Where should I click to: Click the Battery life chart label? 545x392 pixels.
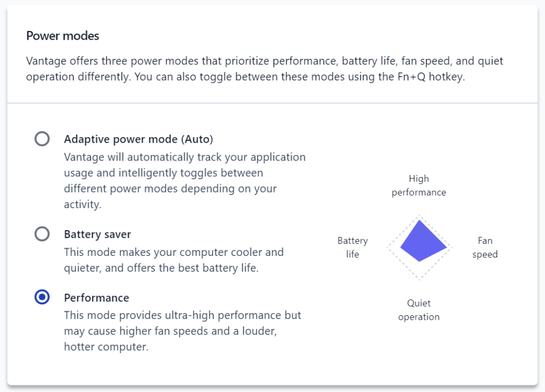tap(352, 247)
